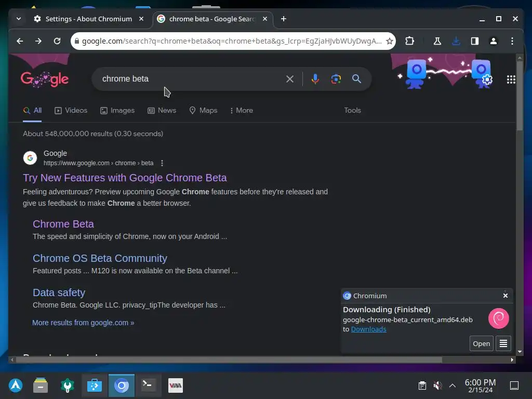
Task: Click Debian package icon in notification
Action: coord(498,318)
